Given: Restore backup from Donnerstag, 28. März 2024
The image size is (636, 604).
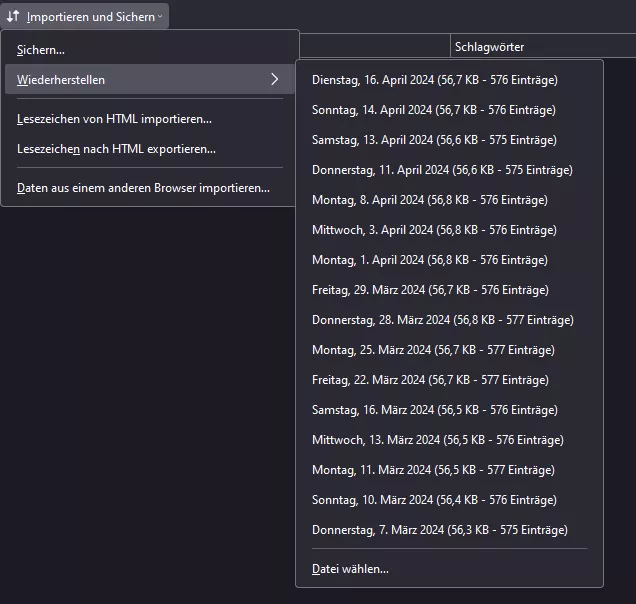Looking at the screenshot, I should [442, 320].
